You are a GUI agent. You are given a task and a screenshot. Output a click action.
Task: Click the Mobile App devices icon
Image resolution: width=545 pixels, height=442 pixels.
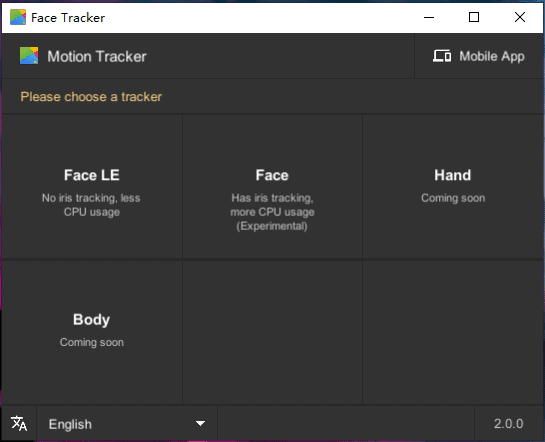[x=442, y=56]
